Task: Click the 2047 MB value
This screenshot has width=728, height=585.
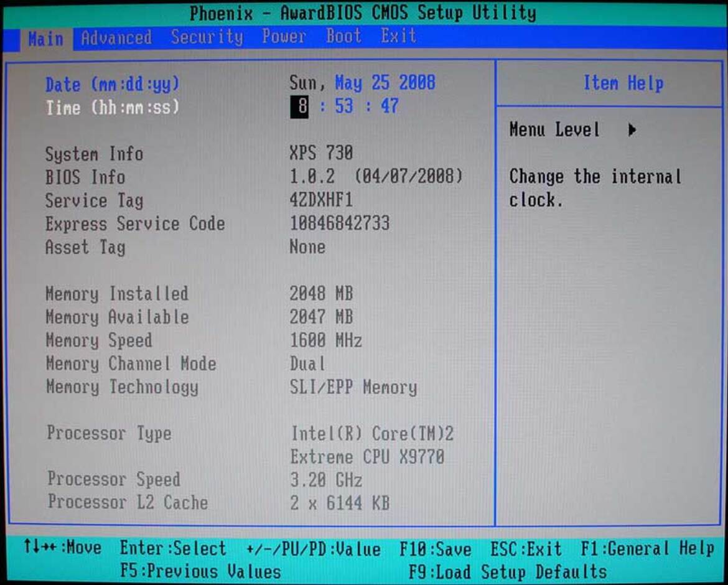Action: (321, 317)
